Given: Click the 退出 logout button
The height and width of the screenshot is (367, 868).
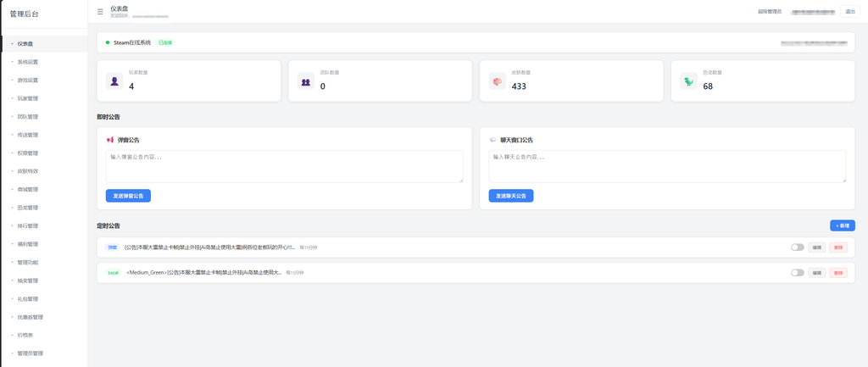Looking at the screenshot, I should [x=850, y=12].
